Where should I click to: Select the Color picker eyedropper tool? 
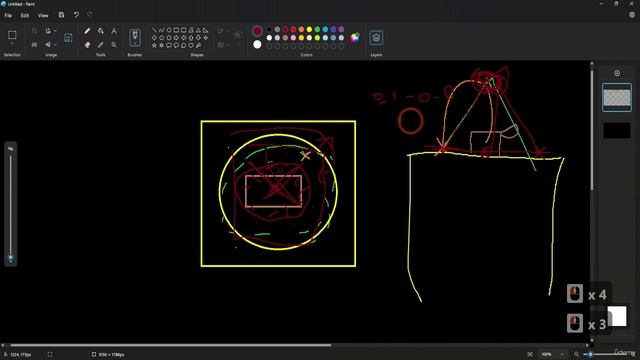click(100, 44)
